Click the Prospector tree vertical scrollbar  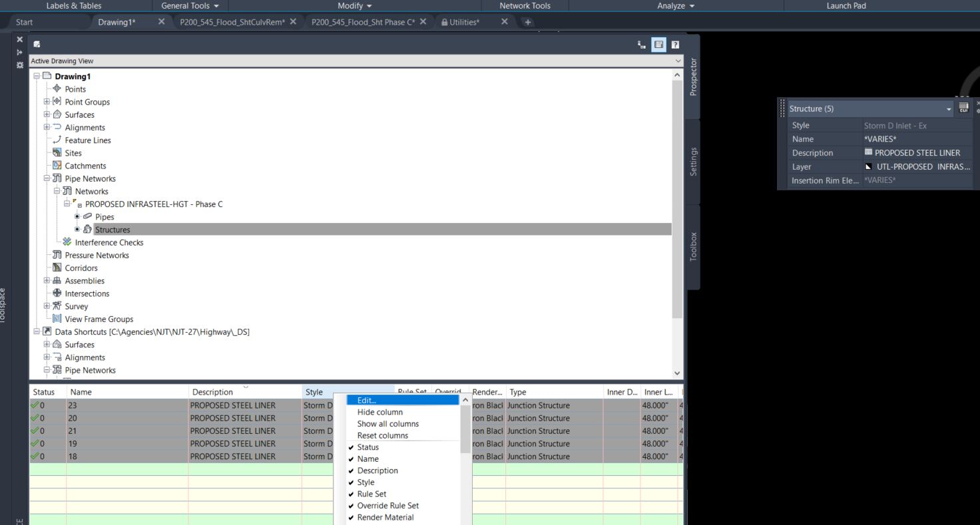[676, 200]
